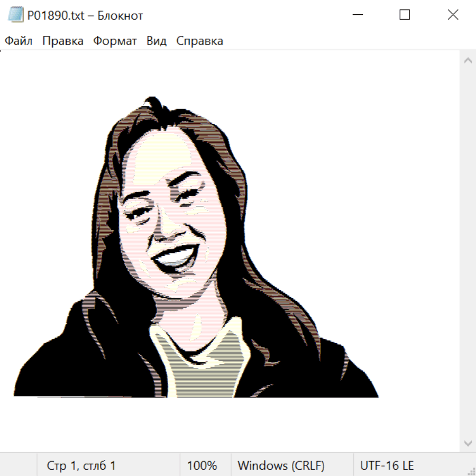Image resolution: width=476 pixels, height=476 pixels.
Task: Open the Файл menu
Action: point(19,41)
